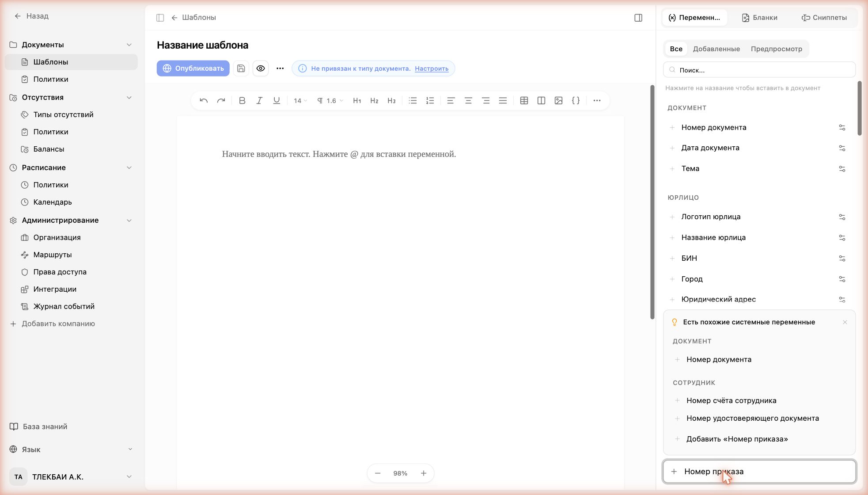Insert a bulleted list
868x495 pixels.
click(x=413, y=101)
